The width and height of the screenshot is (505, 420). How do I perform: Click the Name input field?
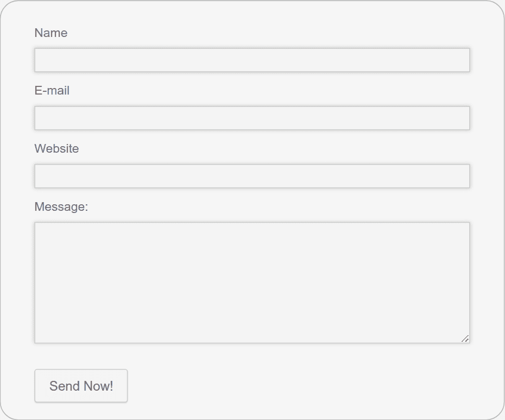252,60
